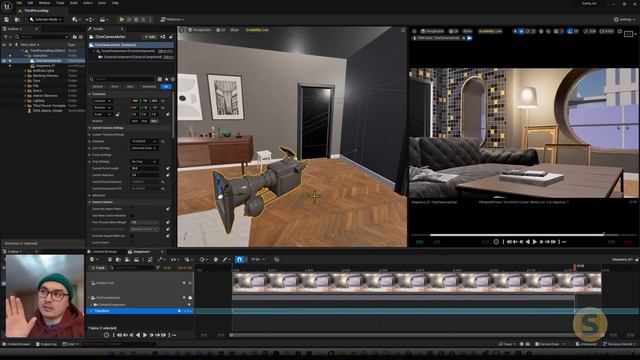640x360 pixels.
Task: Open Settings in the top-right toolbar
Action: click(x=624, y=19)
